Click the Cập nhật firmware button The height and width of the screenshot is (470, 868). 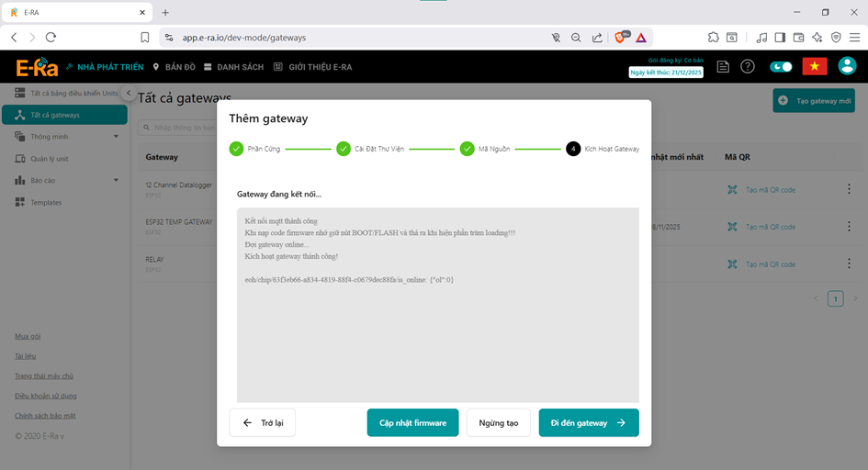click(x=412, y=422)
